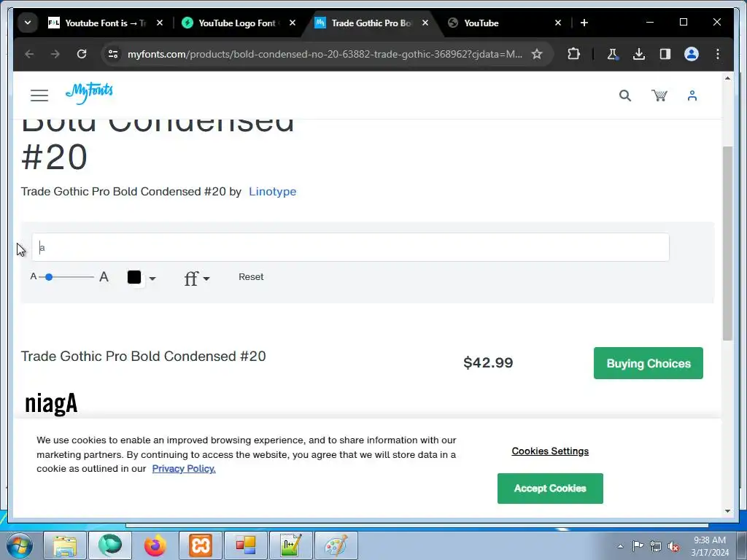
Task: Open the MyFonts search icon
Action: [625, 96]
